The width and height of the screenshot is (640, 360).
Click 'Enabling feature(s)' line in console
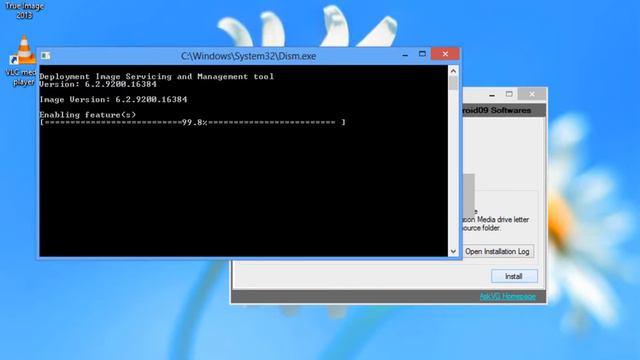pos(88,115)
